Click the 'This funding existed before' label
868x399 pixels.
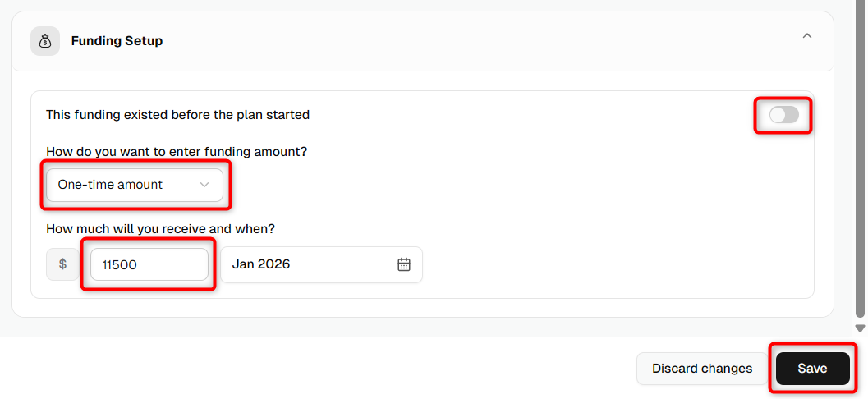pos(177,115)
